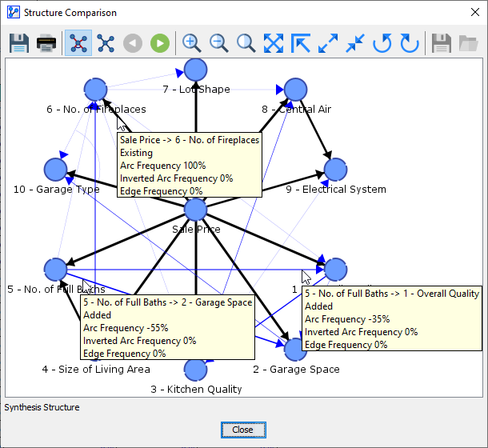
Task: Click the Zoom In magnifier icon
Action: (x=192, y=43)
